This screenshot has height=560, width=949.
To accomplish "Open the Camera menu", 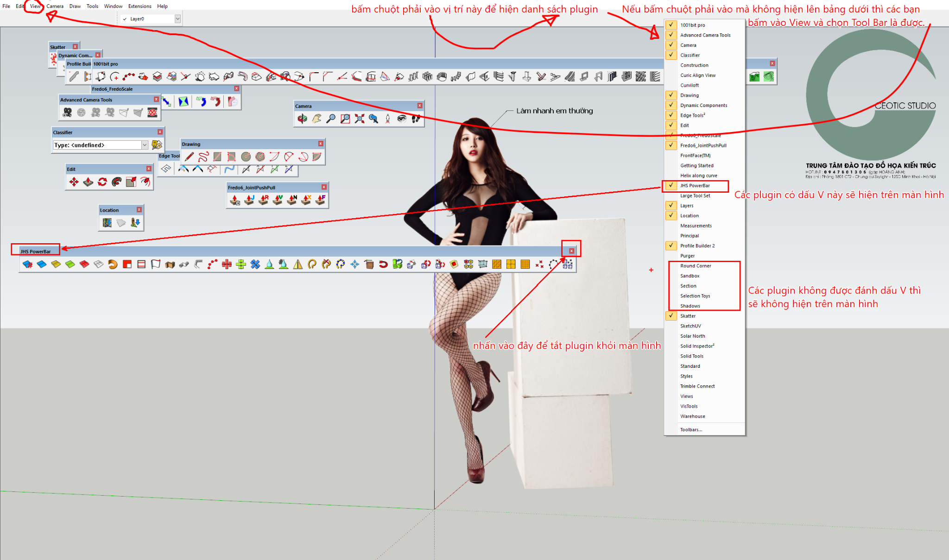I will coord(55,6).
